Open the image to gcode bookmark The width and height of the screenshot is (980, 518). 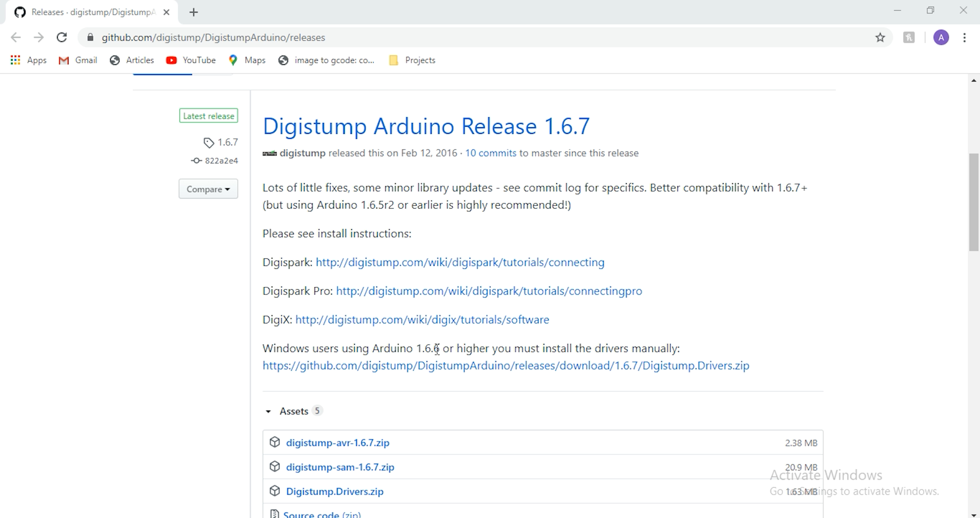[326, 60]
